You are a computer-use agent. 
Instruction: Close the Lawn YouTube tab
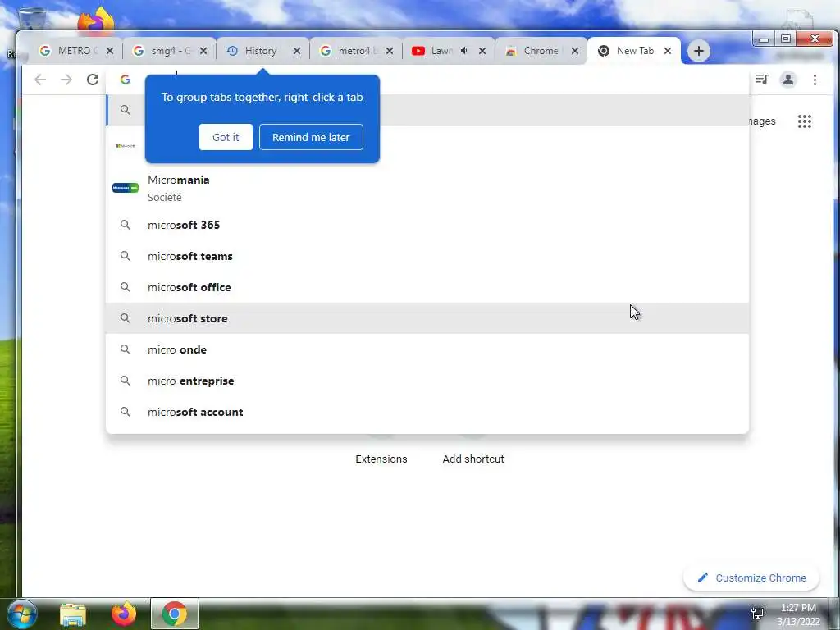coord(482,51)
